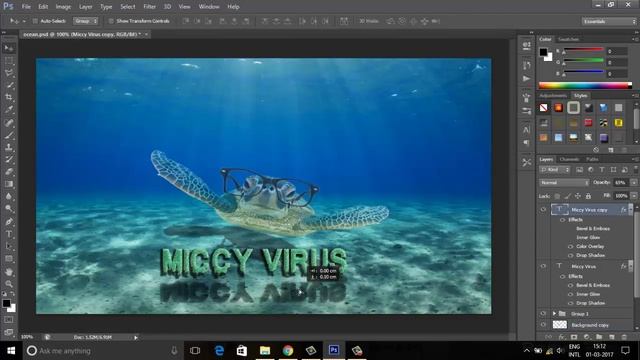Toggle Inner Glow on Miccy Virus layer
Screen dimensions: 640x360
point(570,294)
